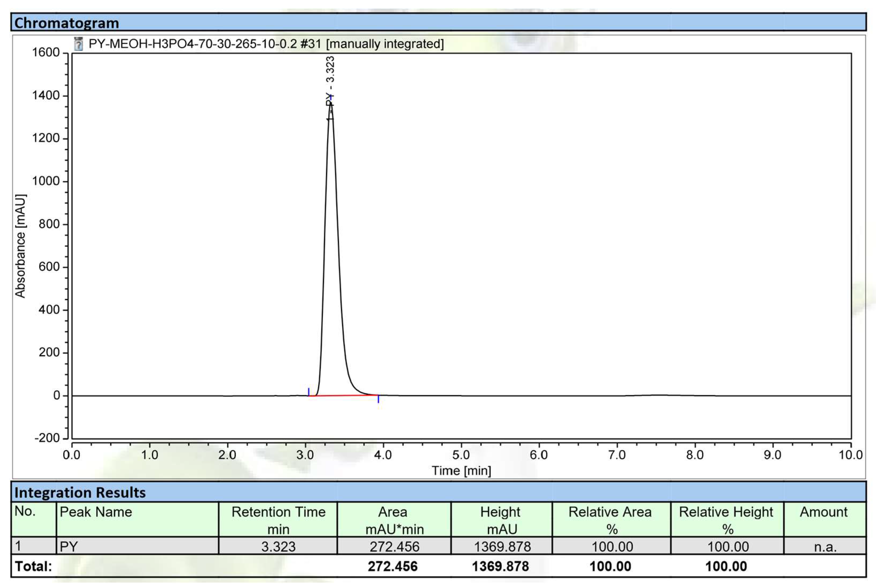The width and height of the screenshot is (876, 588).
Task: Click the left blue peak start delimiter
Action: coord(309,392)
